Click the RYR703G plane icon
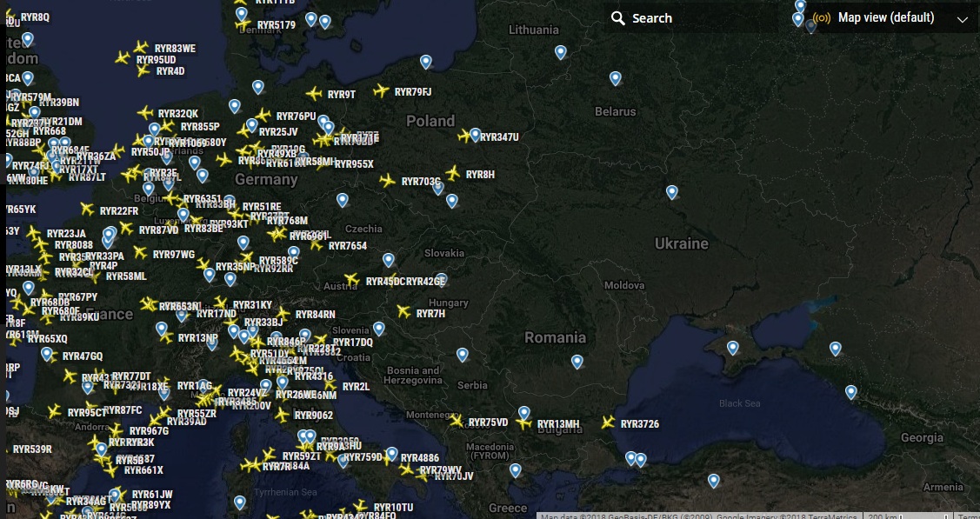This screenshot has width=980, height=519. point(388,181)
